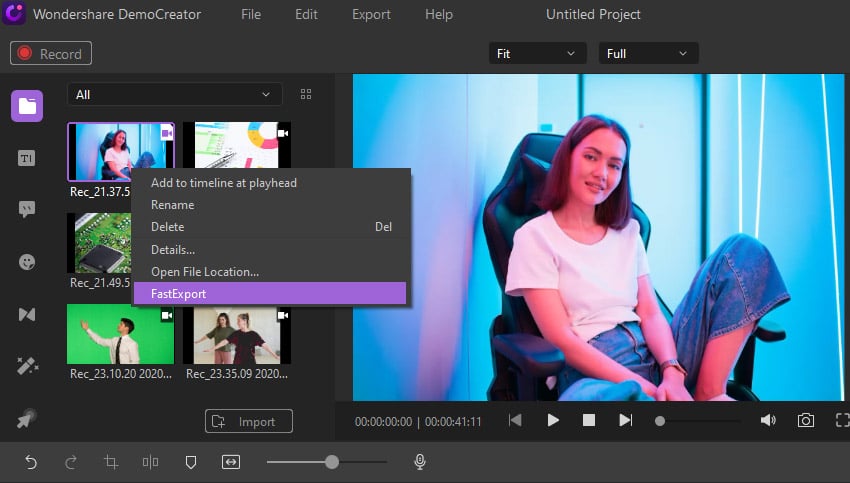Open the Fit zoom dropdown
850x483 pixels.
pos(537,53)
